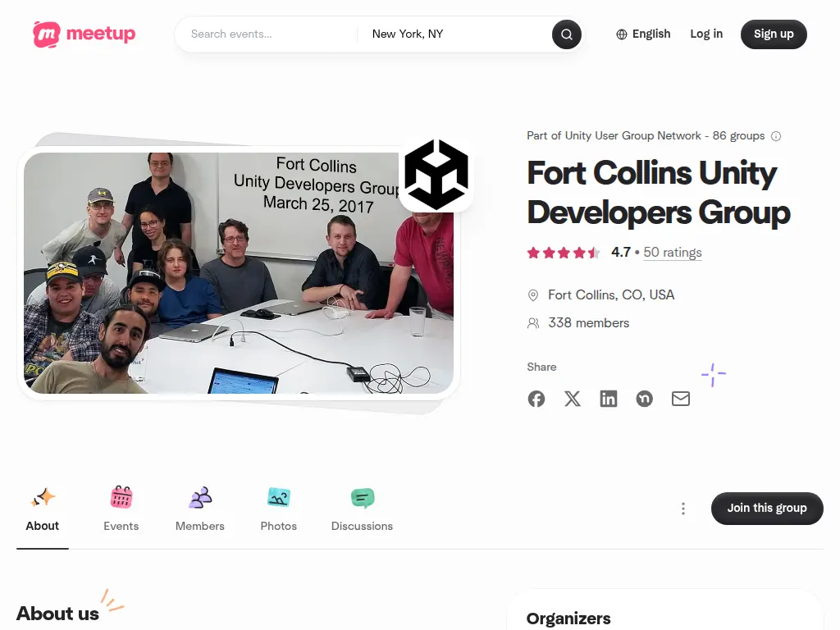Open the network info icon next to 86 groups
The width and height of the screenshot is (840, 630).
(776, 136)
